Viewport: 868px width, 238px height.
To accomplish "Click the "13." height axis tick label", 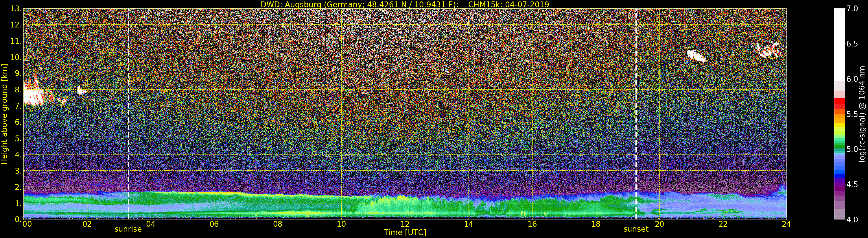I will (16, 9).
